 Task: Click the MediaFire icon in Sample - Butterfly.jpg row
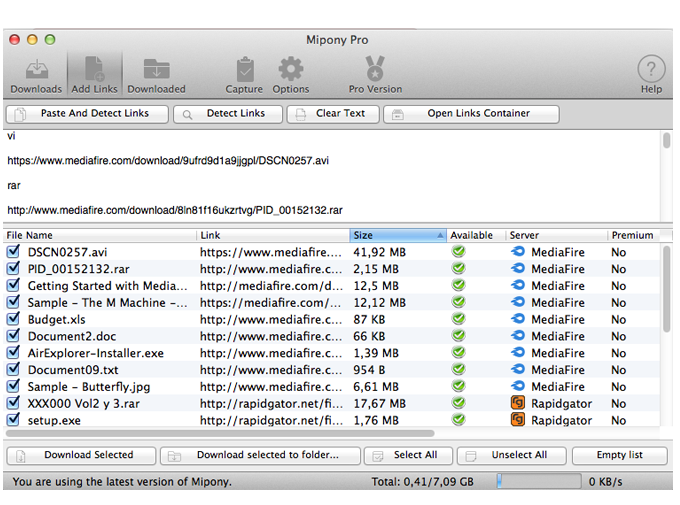[x=518, y=386]
